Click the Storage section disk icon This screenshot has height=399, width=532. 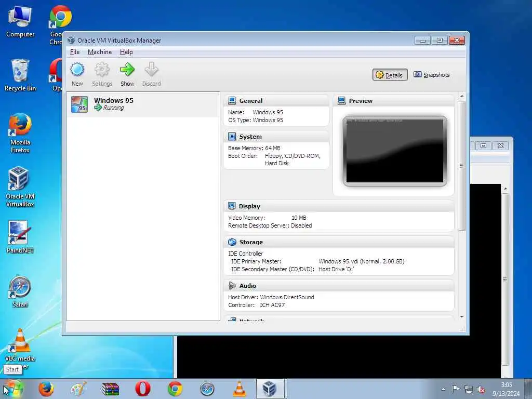click(x=232, y=242)
